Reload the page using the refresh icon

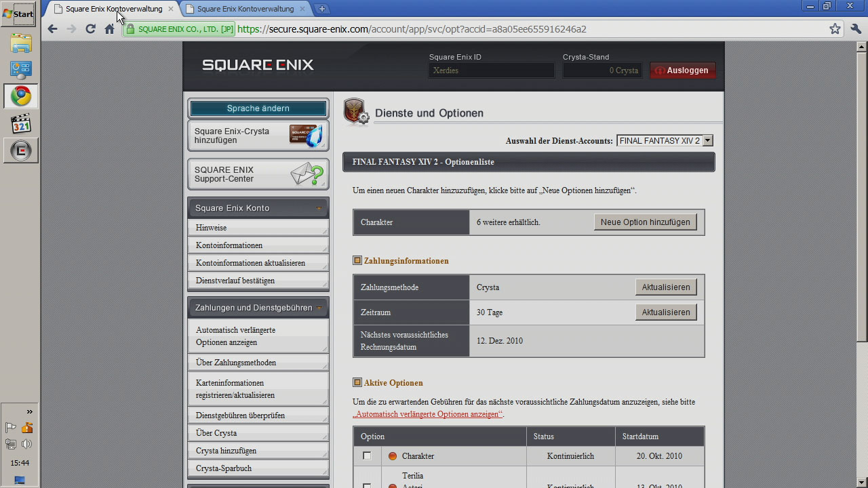(x=90, y=28)
